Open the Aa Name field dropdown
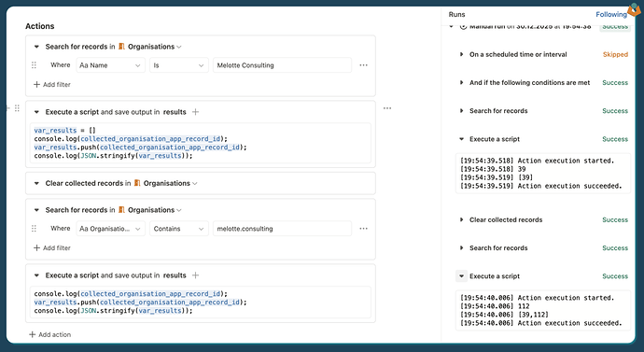The width and height of the screenshot is (644, 352). click(110, 65)
